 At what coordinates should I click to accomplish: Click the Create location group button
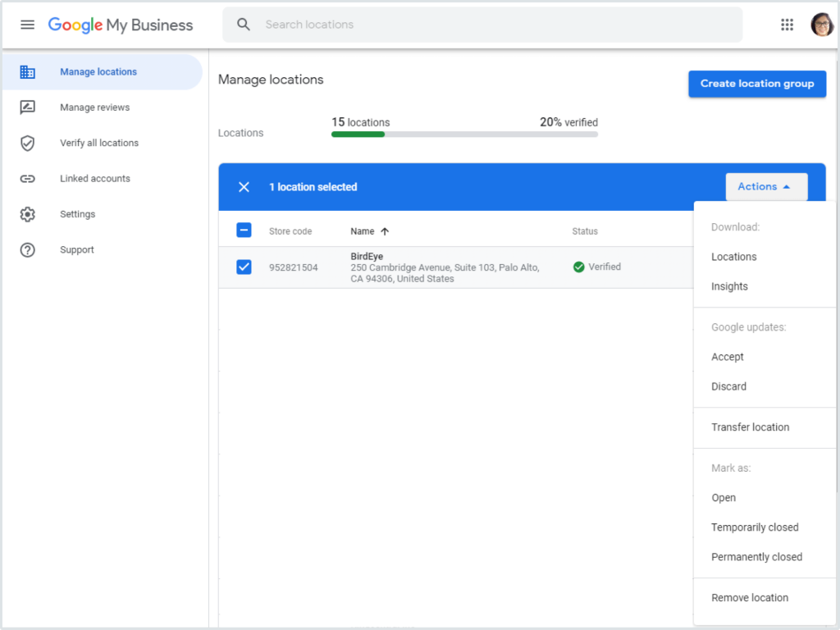756,84
